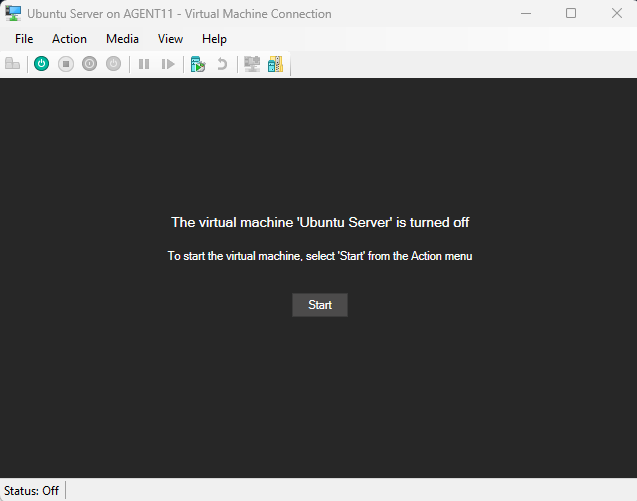Viewport: 637px width, 501px height.
Task: Open the File menu
Action: point(24,39)
